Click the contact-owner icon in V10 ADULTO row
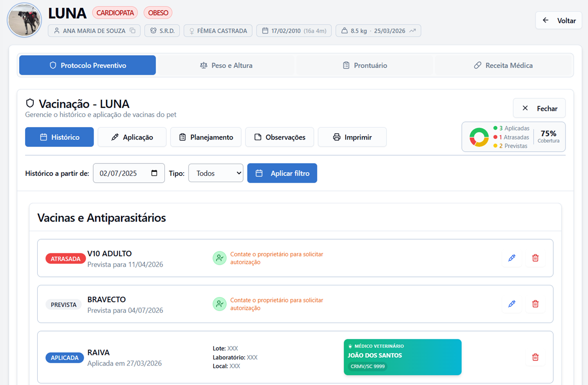The image size is (588, 385). tap(219, 258)
